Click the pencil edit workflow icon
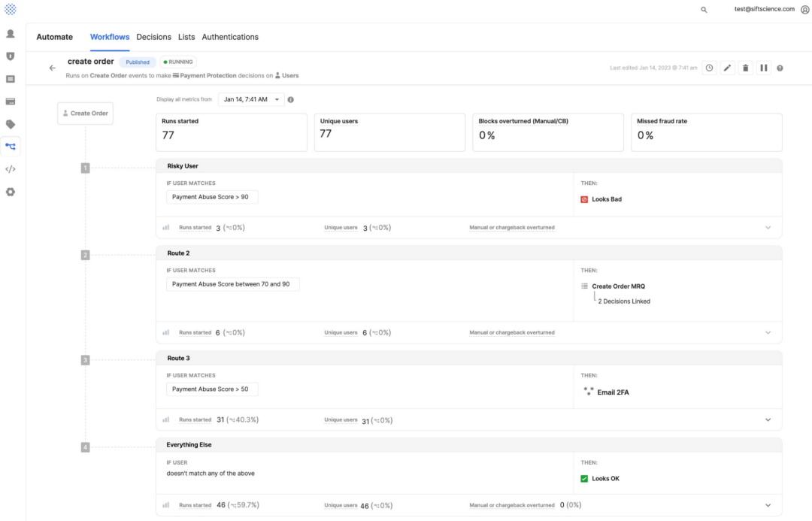The width and height of the screenshot is (812, 521). (727, 68)
